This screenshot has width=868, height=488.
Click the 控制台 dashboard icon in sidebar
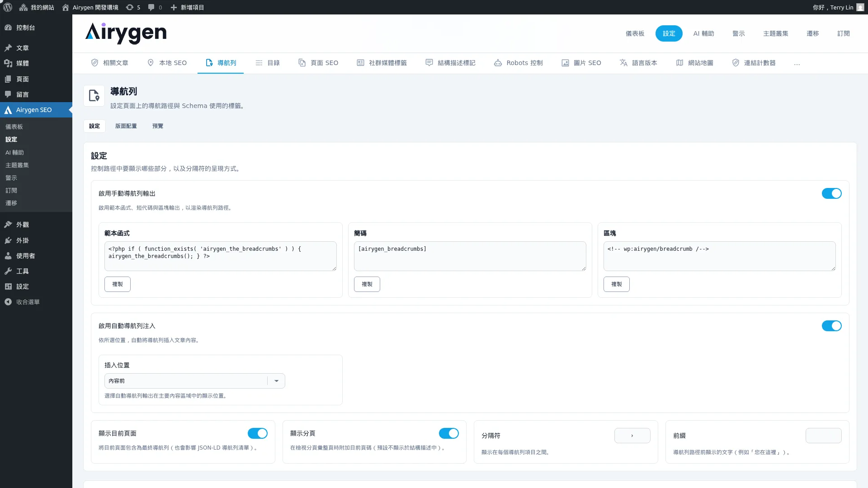click(8, 28)
